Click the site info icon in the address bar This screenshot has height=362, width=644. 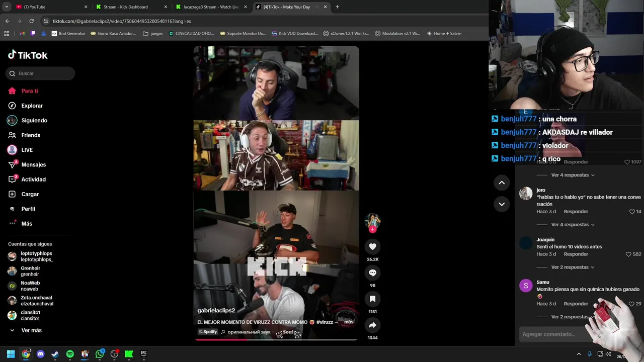[46, 21]
